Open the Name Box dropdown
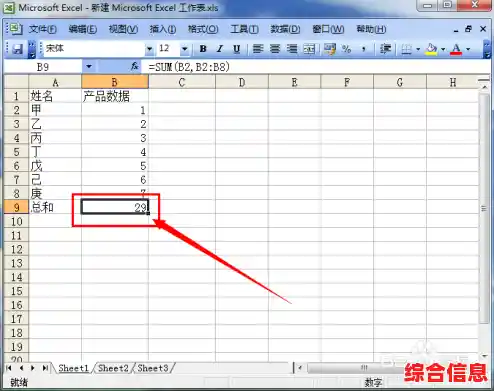 click(89, 67)
